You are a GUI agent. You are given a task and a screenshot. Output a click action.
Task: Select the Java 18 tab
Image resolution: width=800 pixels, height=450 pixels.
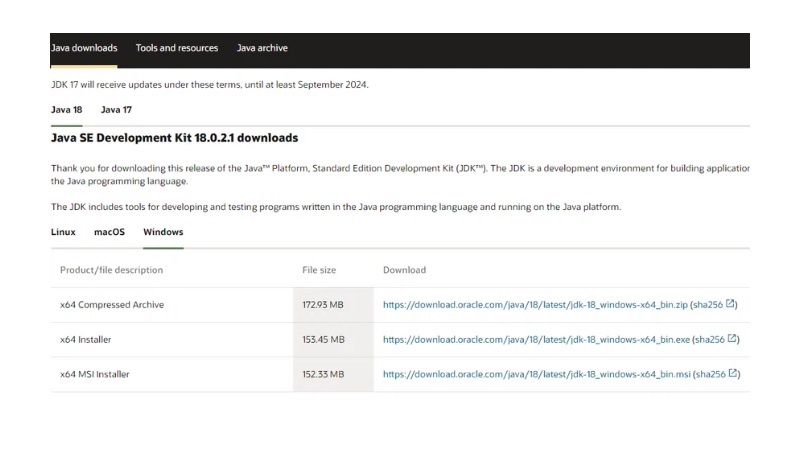click(x=67, y=110)
